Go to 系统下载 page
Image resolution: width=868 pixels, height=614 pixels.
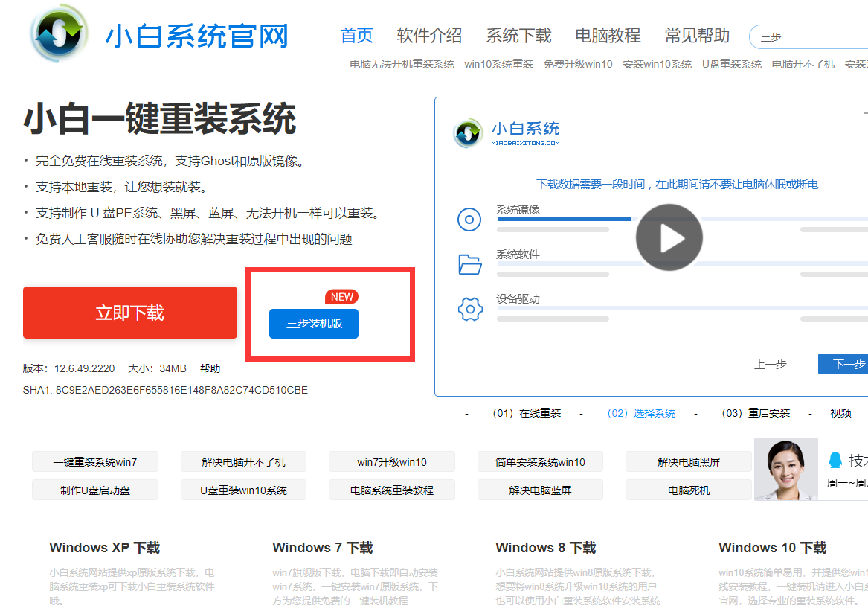click(518, 36)
